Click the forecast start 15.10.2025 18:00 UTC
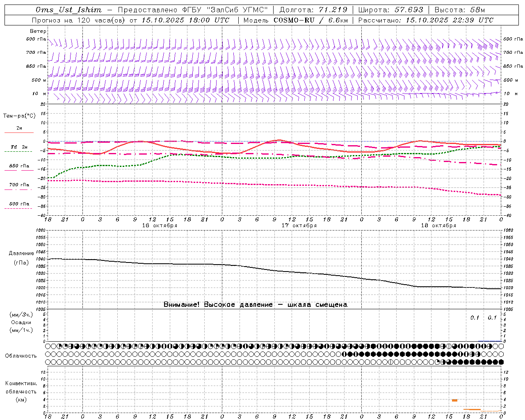This screenshot has height=420, width=525. 185,20
